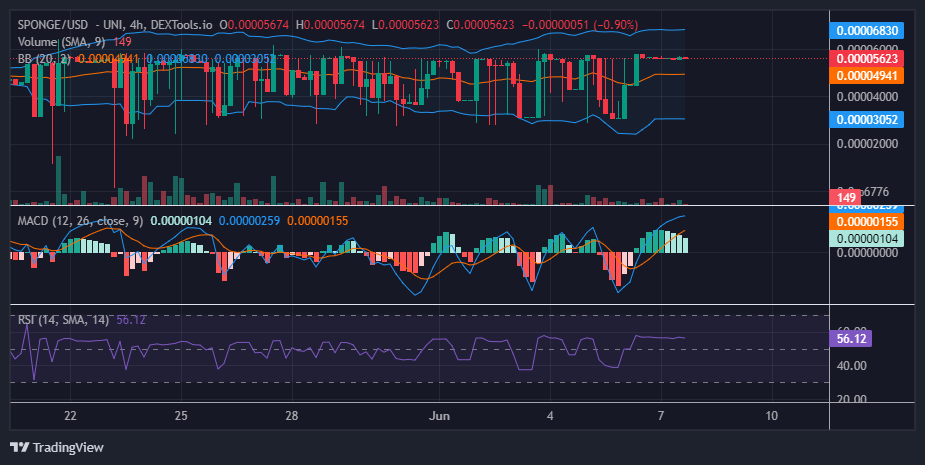Click the red current price tag 0.00005623

tap(867, 58)
